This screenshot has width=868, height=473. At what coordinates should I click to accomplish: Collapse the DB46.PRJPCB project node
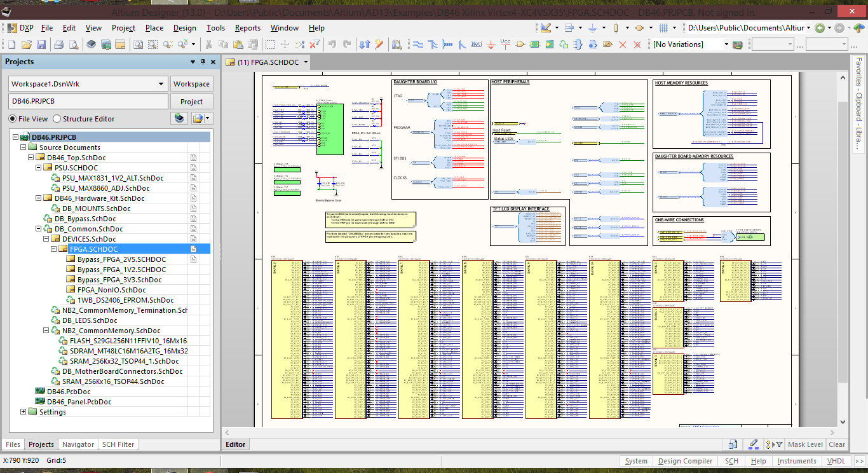16,137
